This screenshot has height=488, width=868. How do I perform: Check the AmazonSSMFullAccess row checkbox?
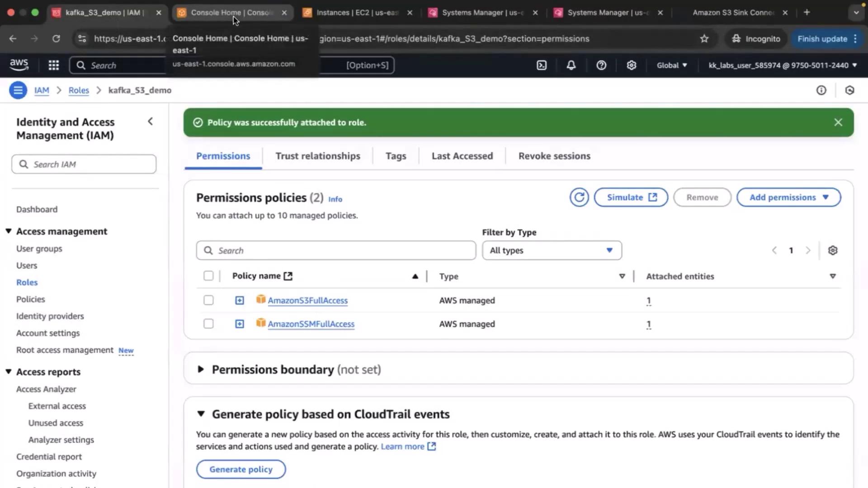(208, 324)
